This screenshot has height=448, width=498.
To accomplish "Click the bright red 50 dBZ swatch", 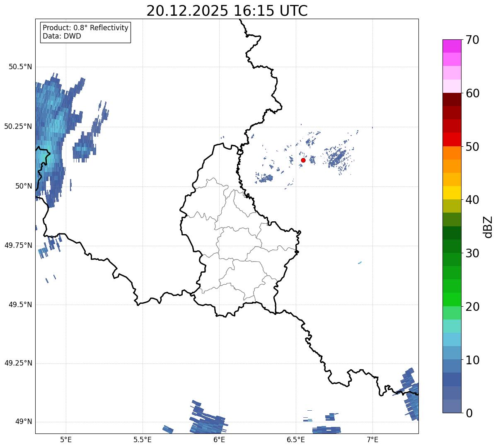I will tap(452, 140).
